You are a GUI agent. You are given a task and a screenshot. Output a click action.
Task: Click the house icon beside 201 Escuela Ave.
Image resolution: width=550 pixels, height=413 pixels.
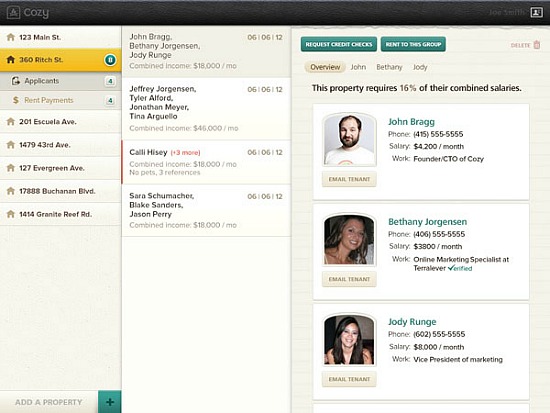tap(11, 121)
